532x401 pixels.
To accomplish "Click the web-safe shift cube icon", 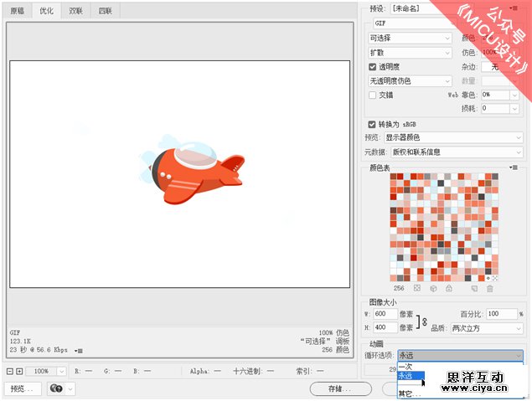I will tap(433, 288).
